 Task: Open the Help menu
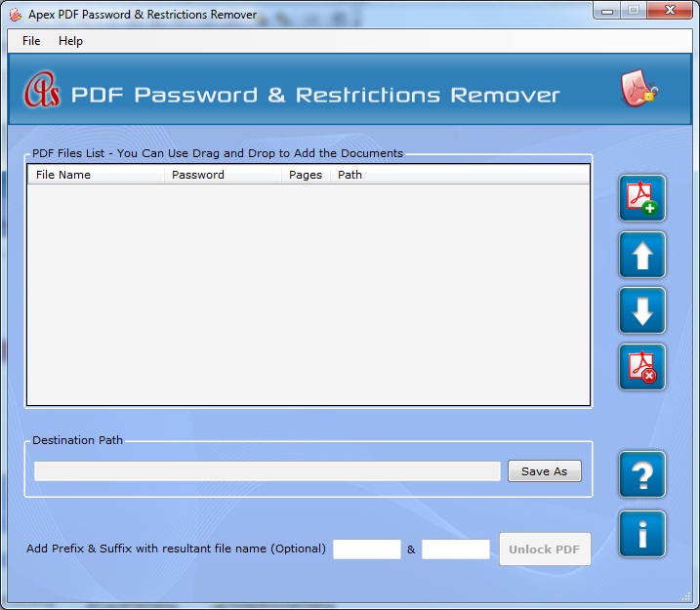pos(70,41)
